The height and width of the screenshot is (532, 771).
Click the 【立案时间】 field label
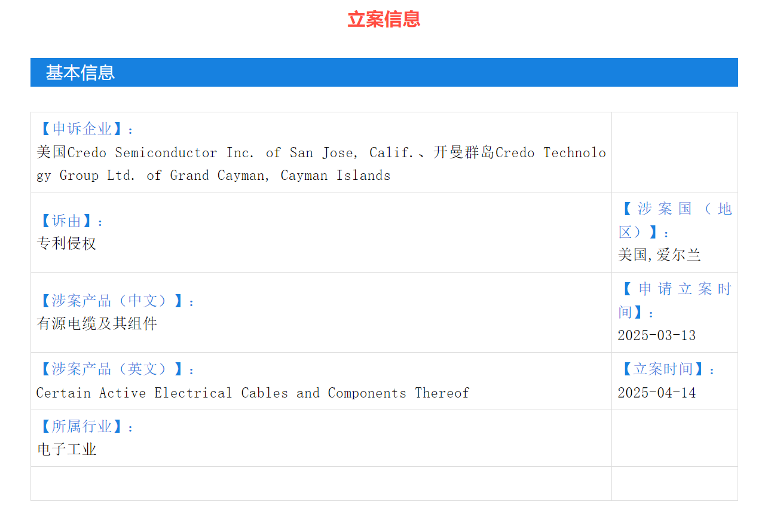tap(666, 369)
